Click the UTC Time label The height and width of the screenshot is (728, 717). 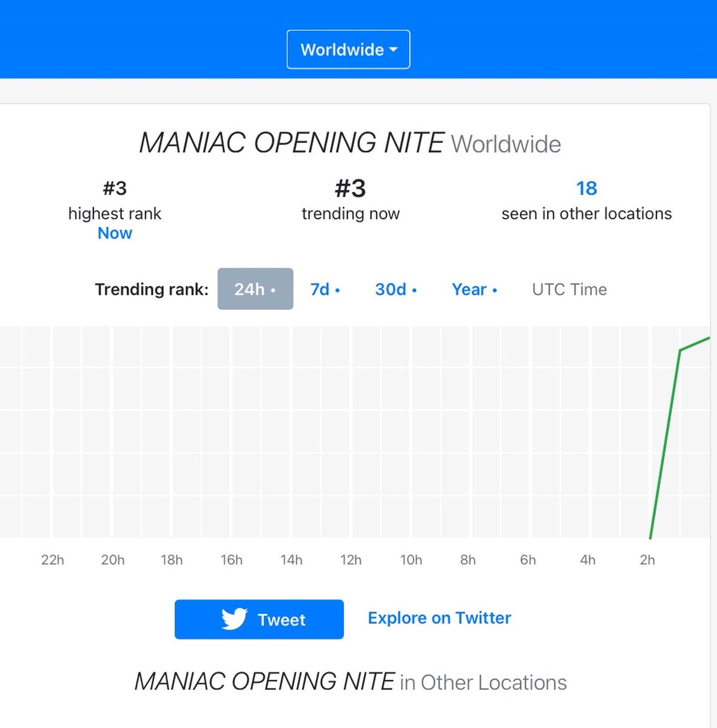pos(570,289)
